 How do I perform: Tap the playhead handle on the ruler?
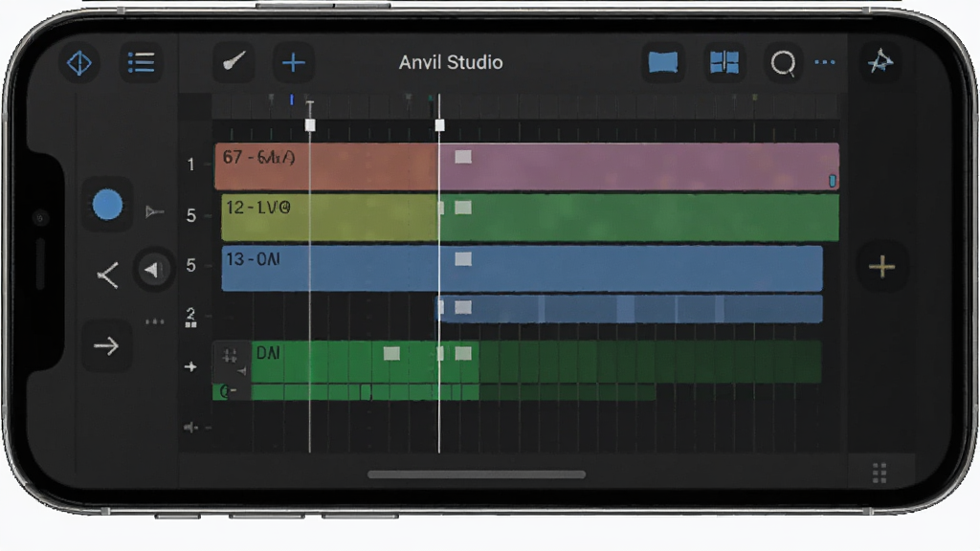point(439,125)
